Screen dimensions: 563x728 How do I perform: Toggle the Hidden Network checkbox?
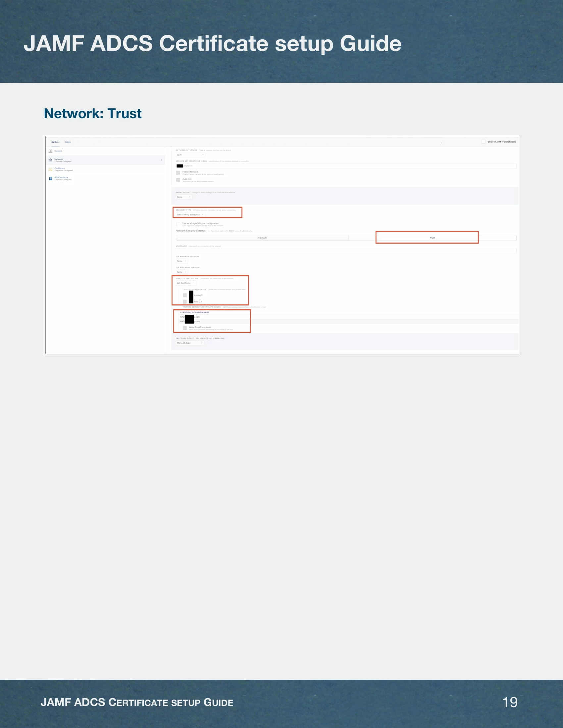click(178, 173)
